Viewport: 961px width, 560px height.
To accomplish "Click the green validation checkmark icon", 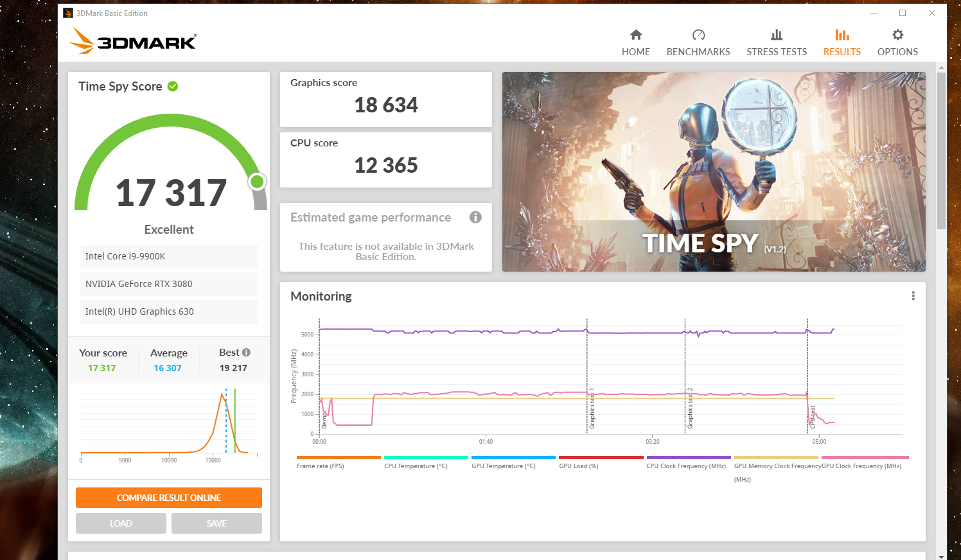I will 173,86.
